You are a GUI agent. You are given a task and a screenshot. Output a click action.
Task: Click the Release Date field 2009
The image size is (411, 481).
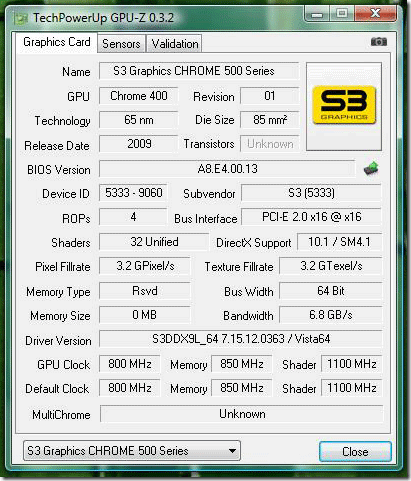click(x=139, y=144)
